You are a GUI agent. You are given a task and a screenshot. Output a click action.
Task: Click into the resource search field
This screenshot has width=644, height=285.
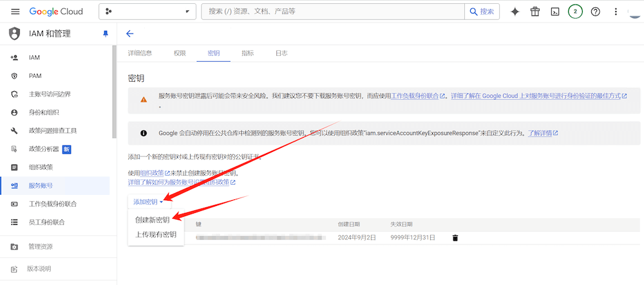pos(332,12)
